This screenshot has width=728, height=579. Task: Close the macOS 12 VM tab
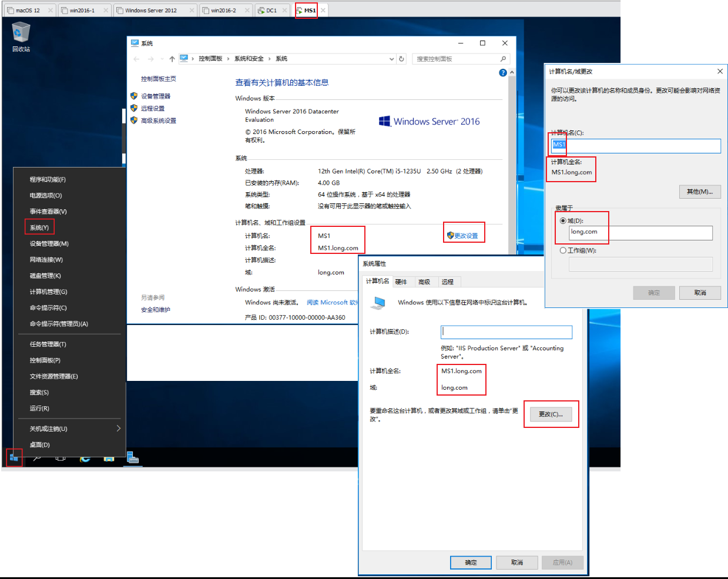(50, 10)
